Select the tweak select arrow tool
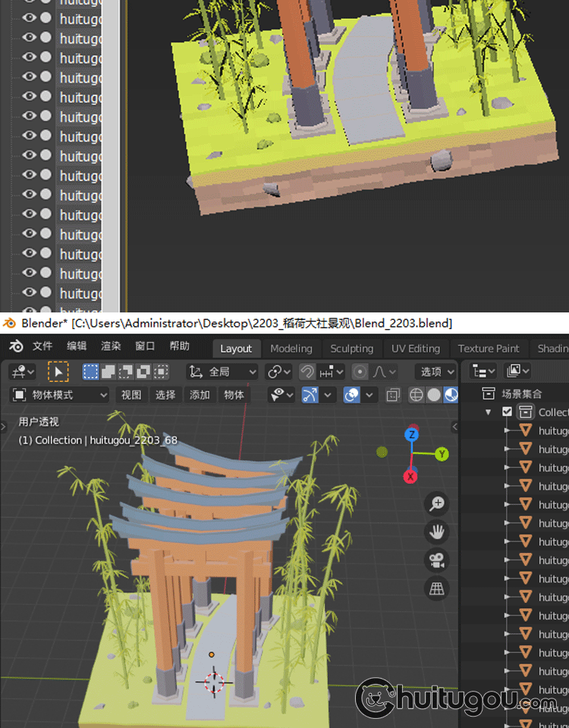 click(58, 372)
